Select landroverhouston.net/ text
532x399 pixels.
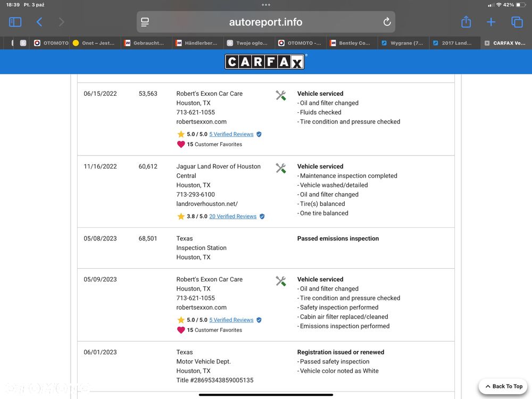click(x=207, y=204)
